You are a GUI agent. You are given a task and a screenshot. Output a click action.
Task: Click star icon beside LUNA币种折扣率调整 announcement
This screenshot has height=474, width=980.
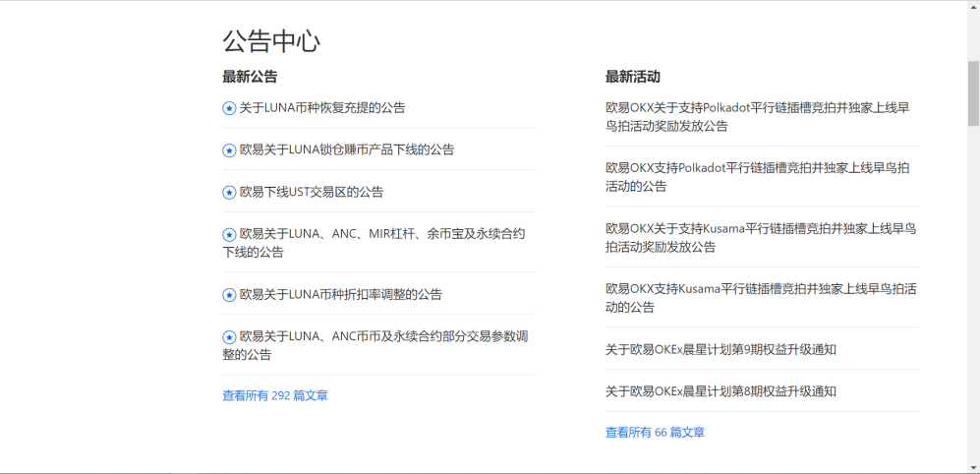(x=229, y=295)
